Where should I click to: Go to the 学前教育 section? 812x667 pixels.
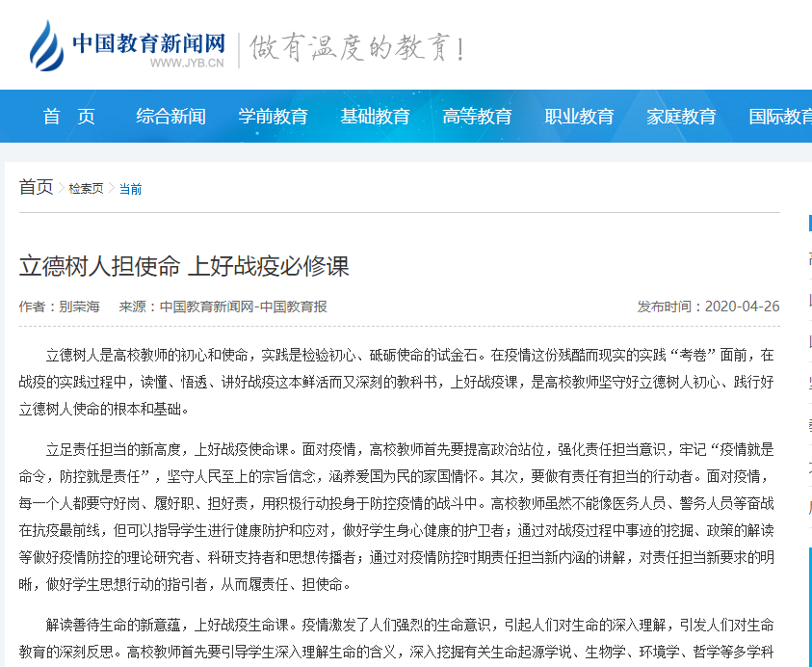point(273,117)
